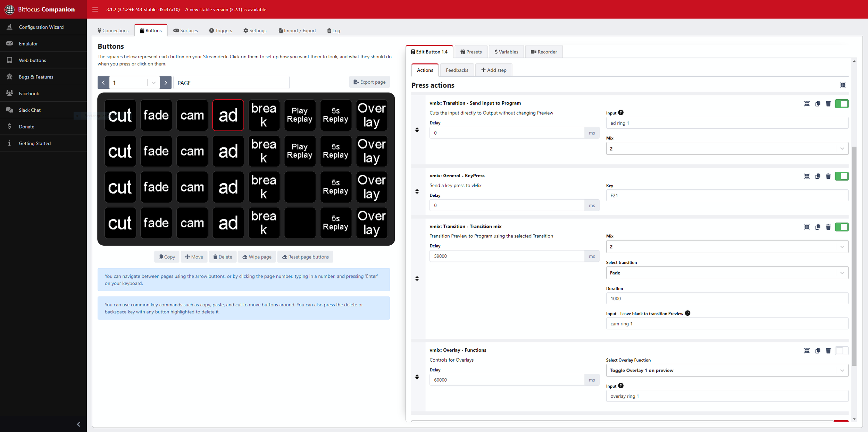Switch to the Feedbacks tab
The image size is (868, 432).
457,70
